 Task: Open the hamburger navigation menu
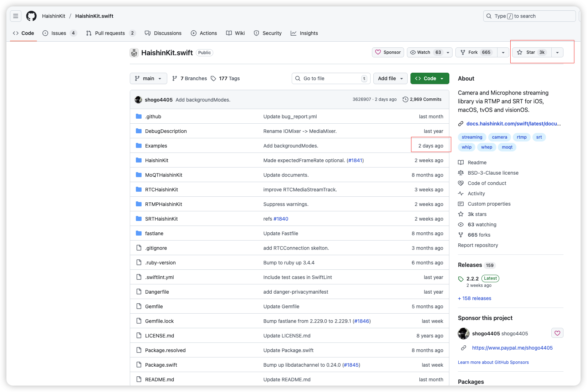(x=16, y=16)
